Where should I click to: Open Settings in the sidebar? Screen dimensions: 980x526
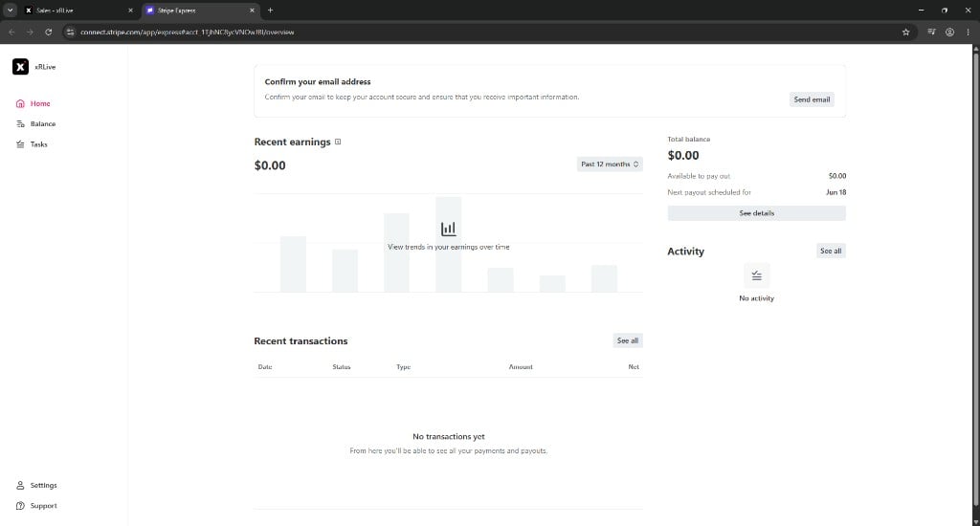click(36, 486)
